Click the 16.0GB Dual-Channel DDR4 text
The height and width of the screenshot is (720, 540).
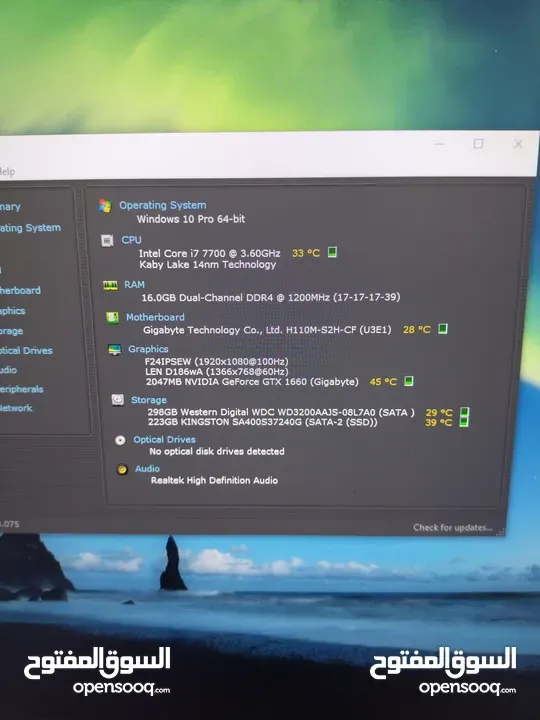click(x=270, y=297)
